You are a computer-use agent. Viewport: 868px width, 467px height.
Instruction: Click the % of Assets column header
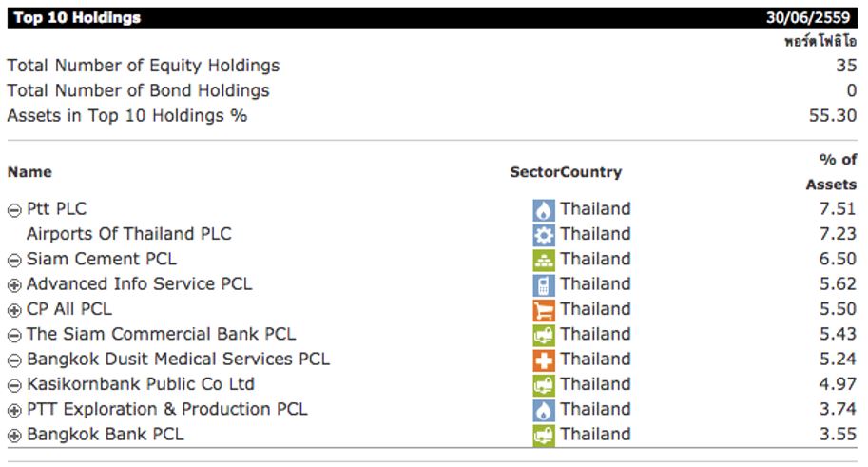tap(832, 172)
